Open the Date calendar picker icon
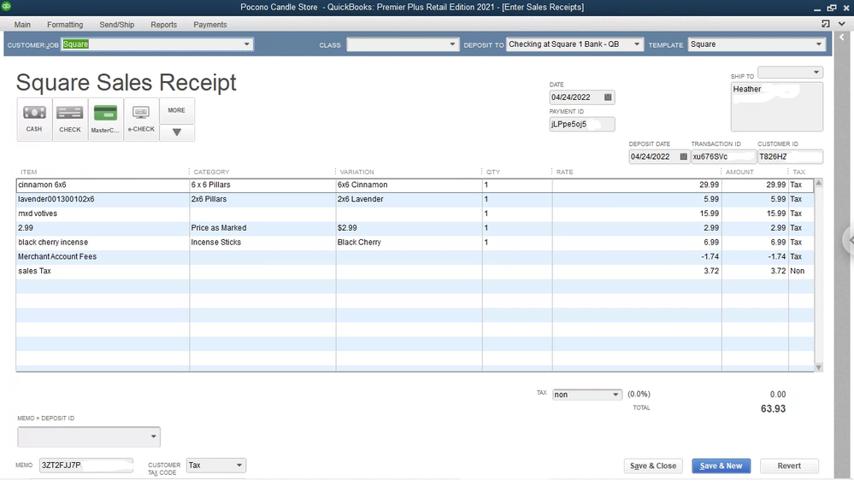This screenshot has width=854, height=504. pyautogui.click(x=608, y=97)
